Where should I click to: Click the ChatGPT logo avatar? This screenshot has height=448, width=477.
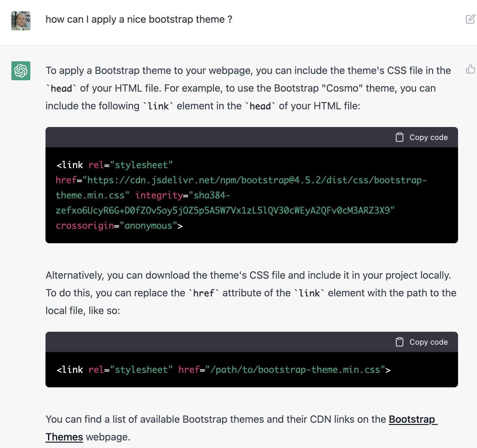[x=21, y=71]
